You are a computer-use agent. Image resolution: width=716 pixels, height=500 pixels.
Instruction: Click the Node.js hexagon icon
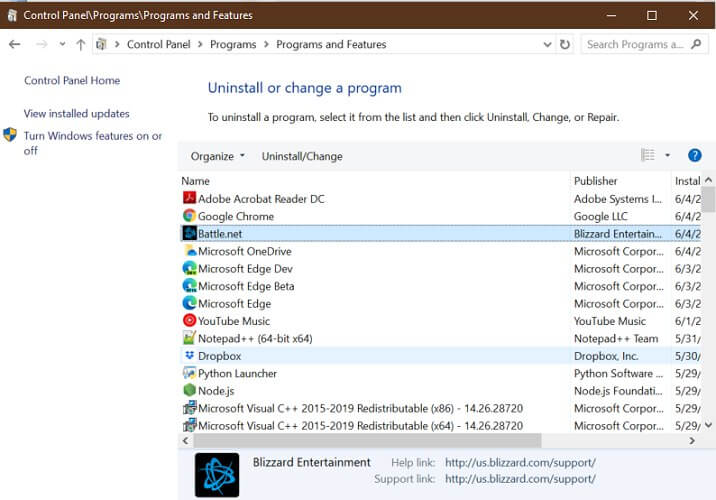point(189,390)
